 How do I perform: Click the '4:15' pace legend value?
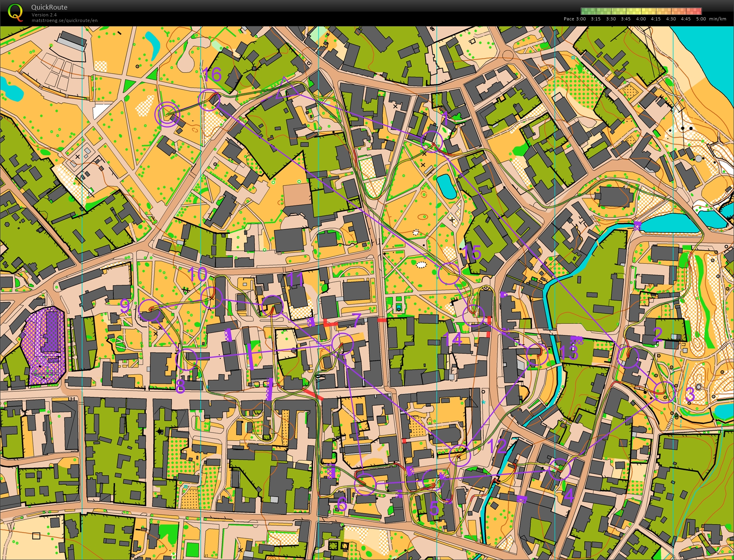[x=656, y=19]
